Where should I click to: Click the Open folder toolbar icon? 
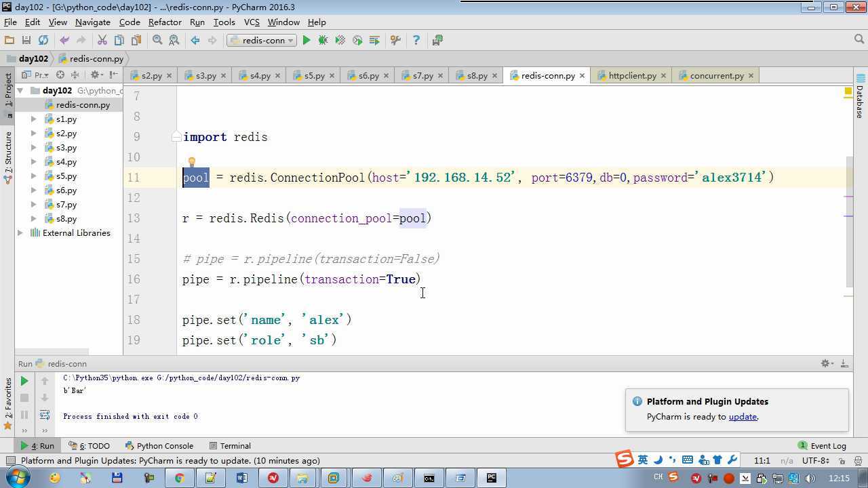tap(9, 41)
